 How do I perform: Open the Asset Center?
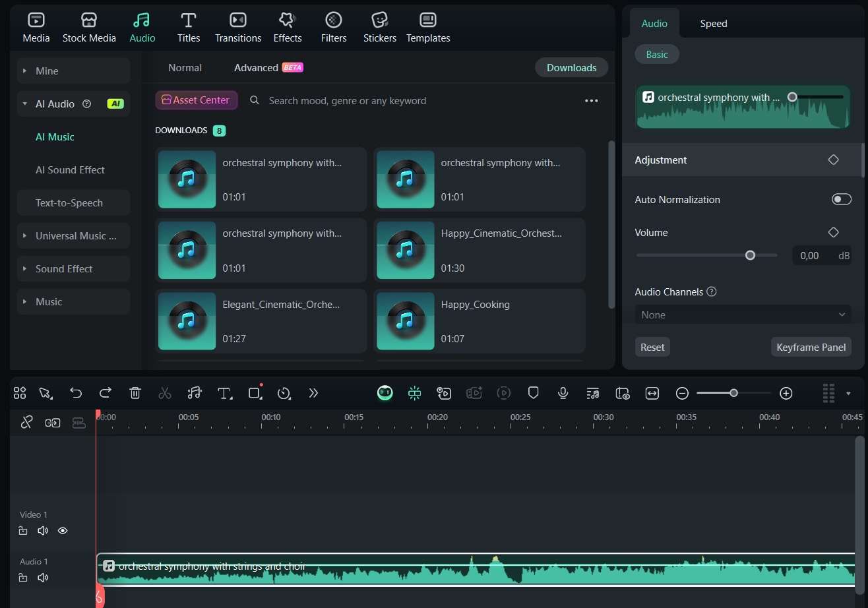point(196,100)
